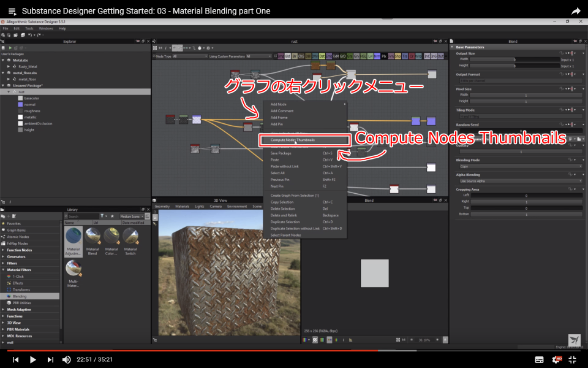Expand the Rusty_Metal graph
This screenshot has width=588, height=368.
[9, 66]
